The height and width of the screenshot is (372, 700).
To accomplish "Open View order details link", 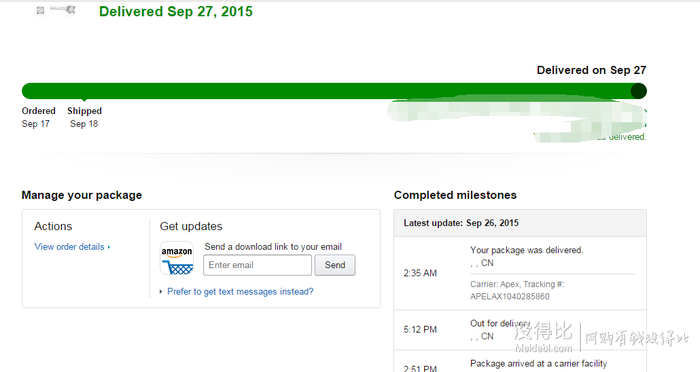I will pos(69,247).
